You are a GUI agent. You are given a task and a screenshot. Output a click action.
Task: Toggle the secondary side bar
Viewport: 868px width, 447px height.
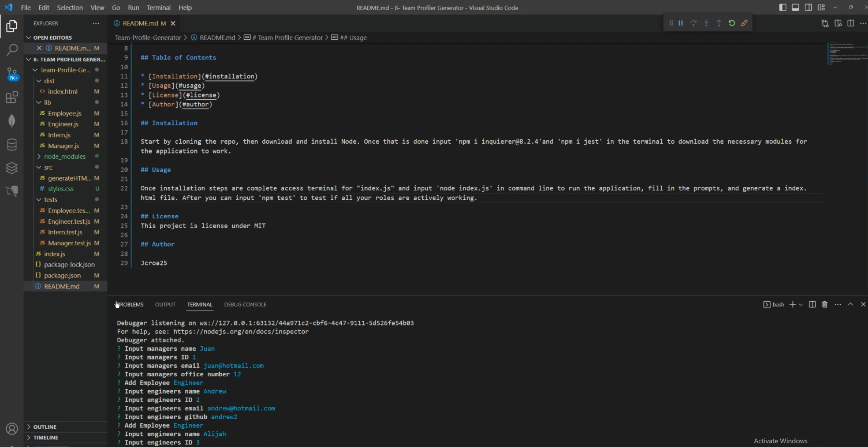pos(808,8)
